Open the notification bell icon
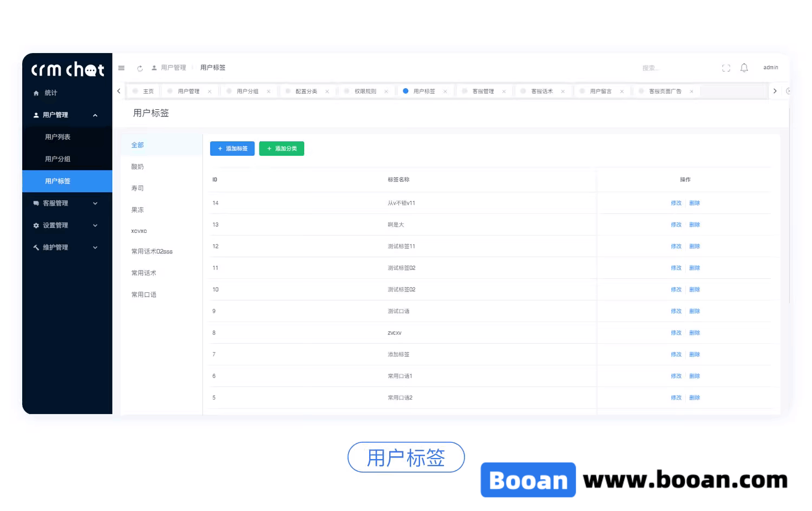 [x=744, y=68]
